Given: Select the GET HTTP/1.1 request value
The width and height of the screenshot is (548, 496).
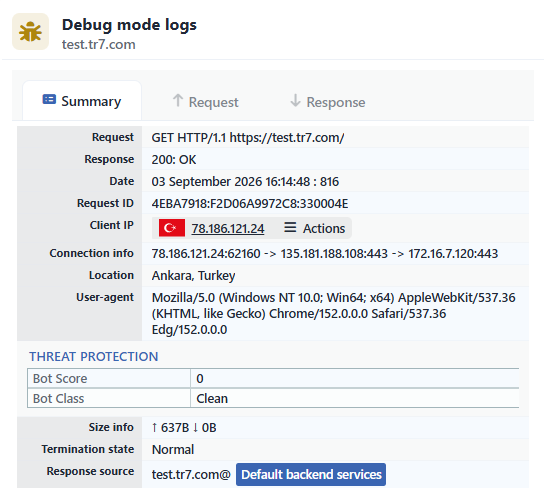Looking at the screenshot, I should 248,138.
